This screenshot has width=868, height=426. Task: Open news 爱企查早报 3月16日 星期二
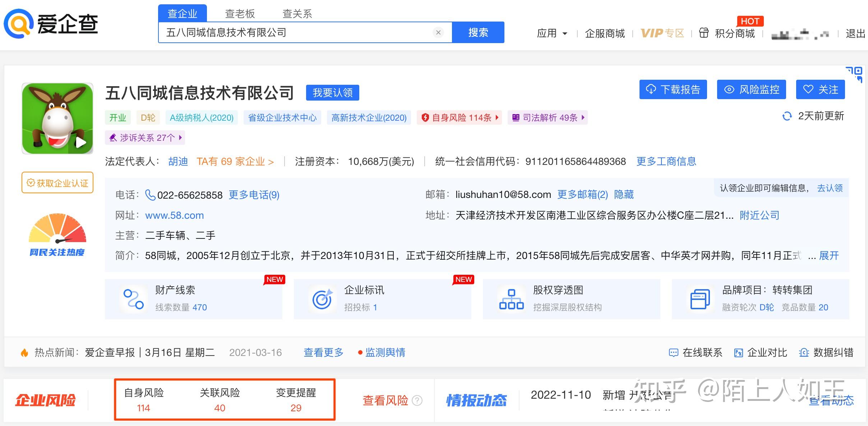click(150, 352)
